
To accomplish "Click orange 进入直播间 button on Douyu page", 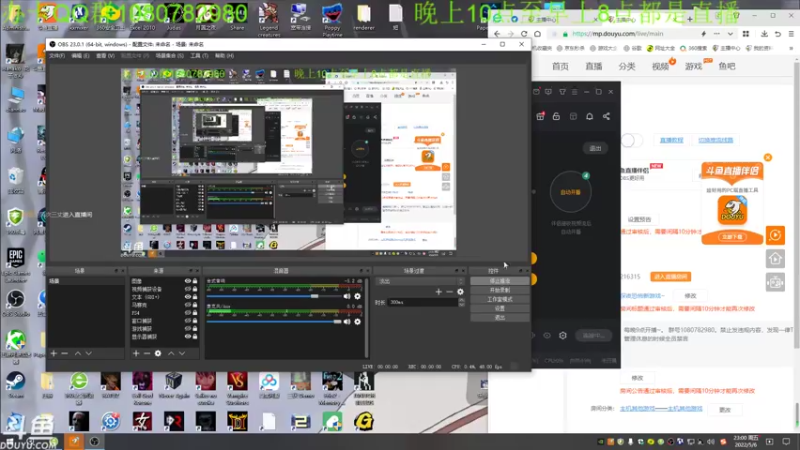I will point(670,277).
